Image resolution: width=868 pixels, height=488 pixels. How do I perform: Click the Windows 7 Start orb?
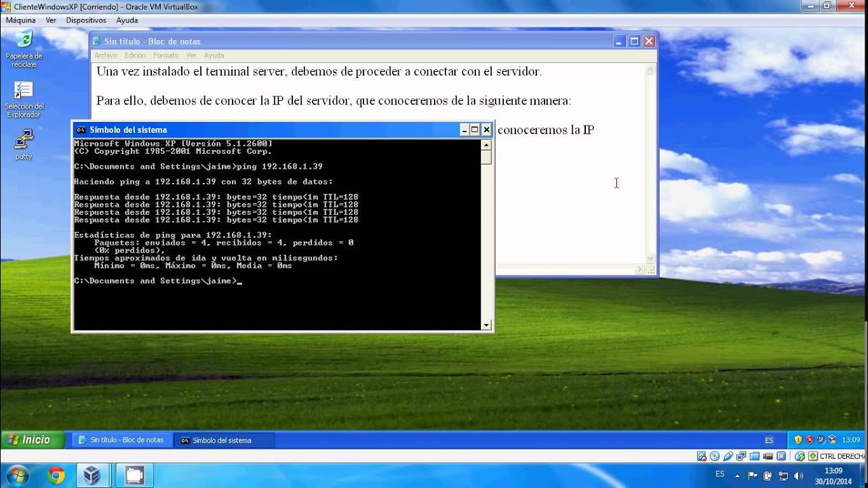pyautogui.click(x=16, y=474)
